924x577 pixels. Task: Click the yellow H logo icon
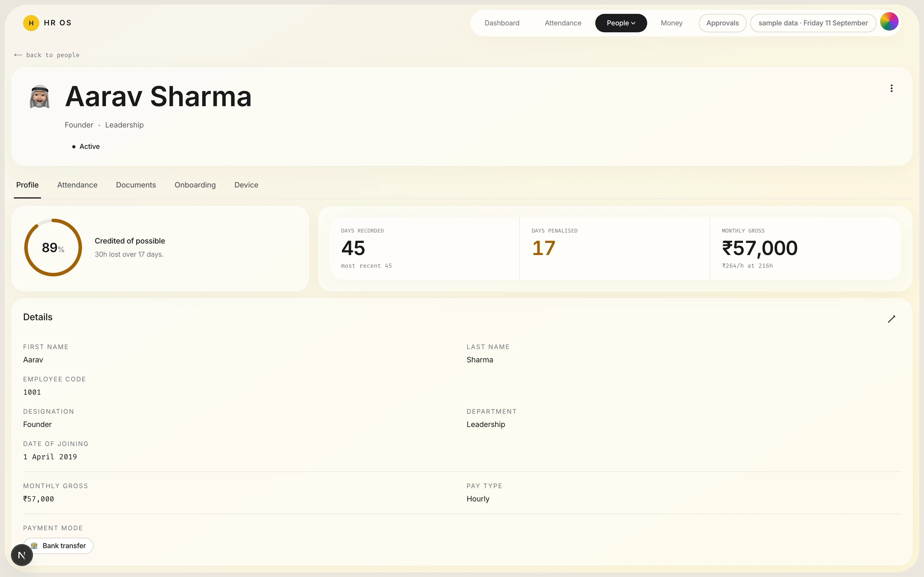pos(31,23)
